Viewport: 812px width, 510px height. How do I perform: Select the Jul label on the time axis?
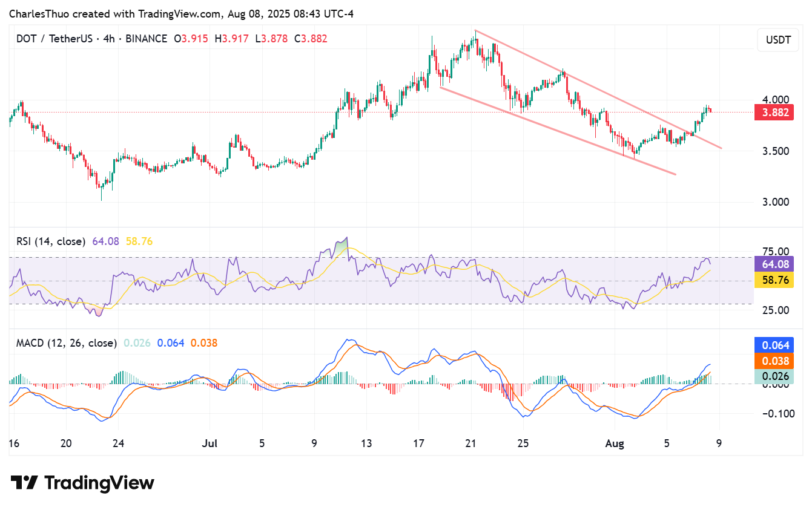210,443
